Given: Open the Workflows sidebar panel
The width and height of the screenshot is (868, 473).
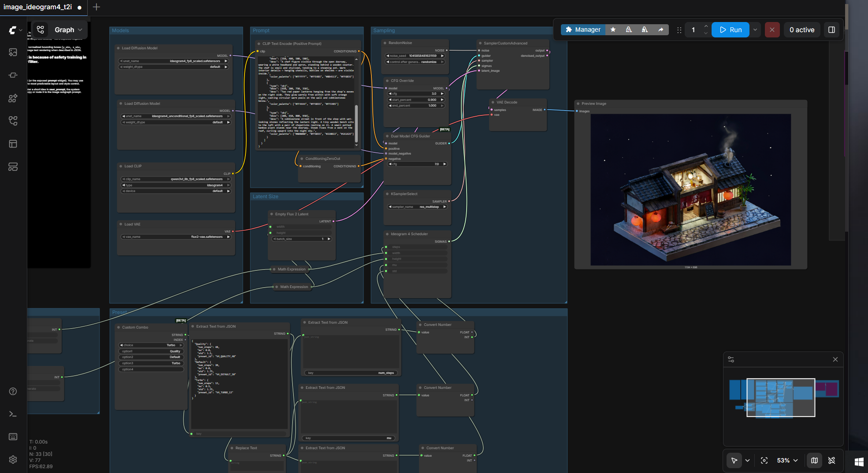Looking at the screenshot, I should 13,121.
